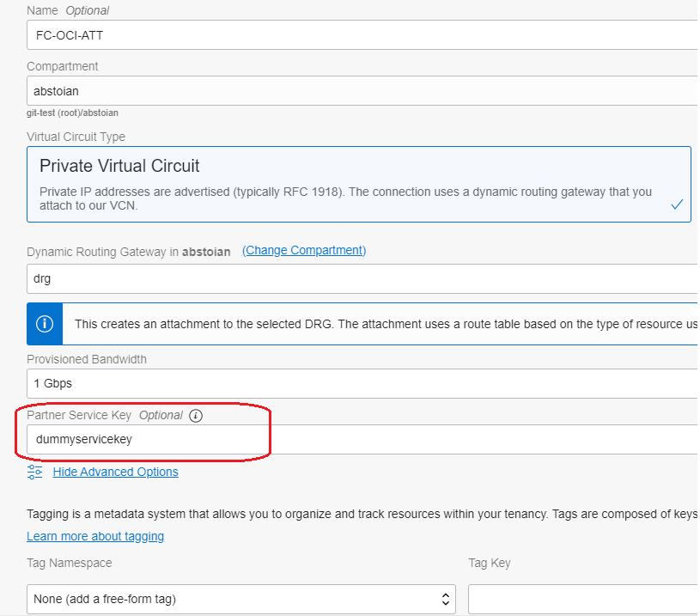Click the Name field containing FC-OCI-ATT
The image size is (700, 616).
coord(361,35)
